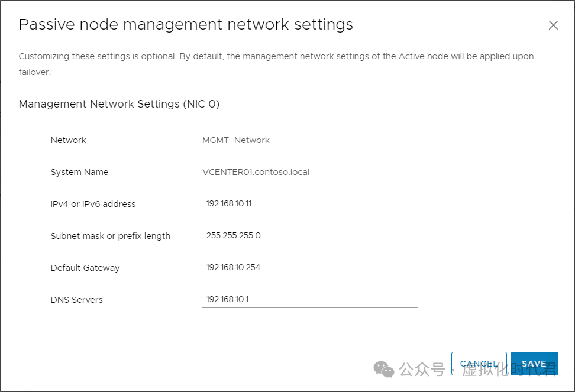575x392 pixels.
Task: Click the Network field label
Action: (68, 140)
